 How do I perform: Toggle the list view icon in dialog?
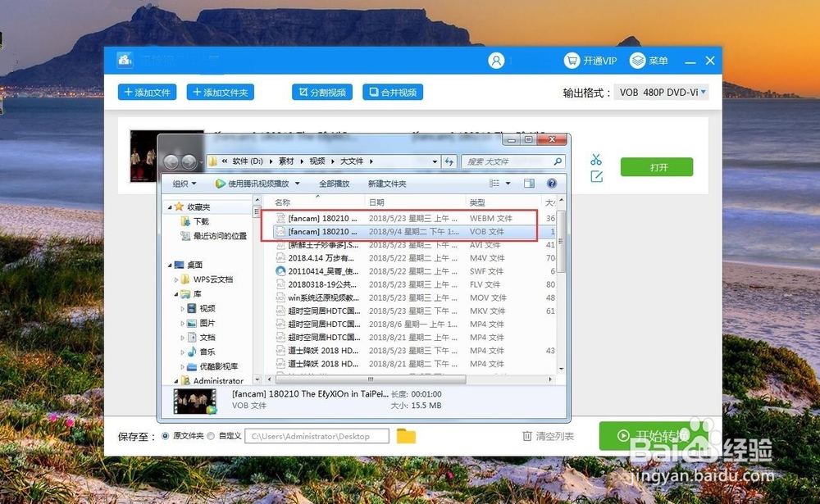pos(495,182)
